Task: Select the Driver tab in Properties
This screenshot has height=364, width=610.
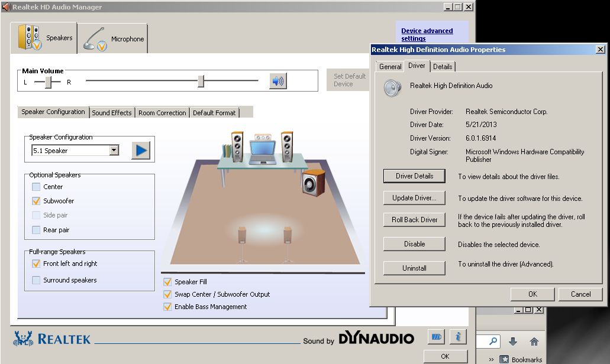Action: [417, 66]
